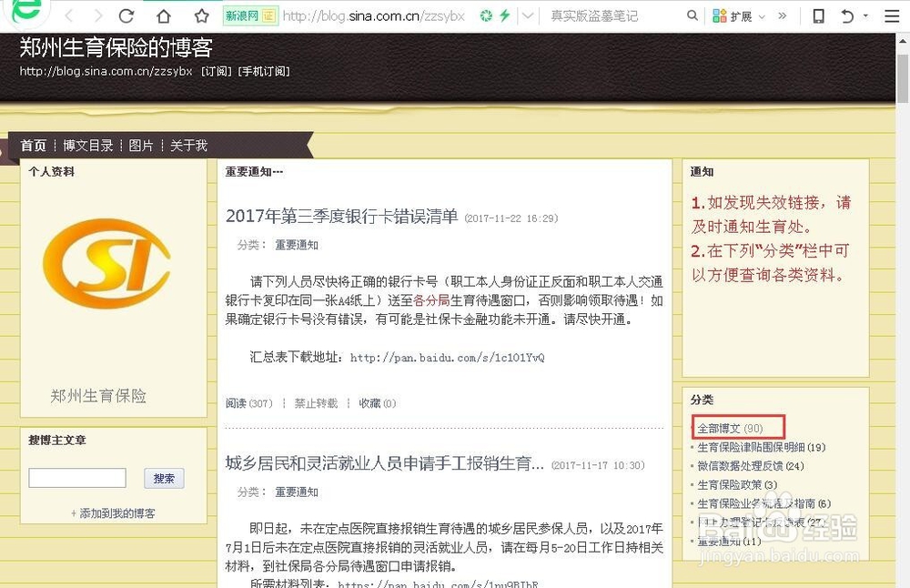Open the browser hamburger menu
This screenshot has height=588, width=910.
pyautogui.click(x=892, y=15)
